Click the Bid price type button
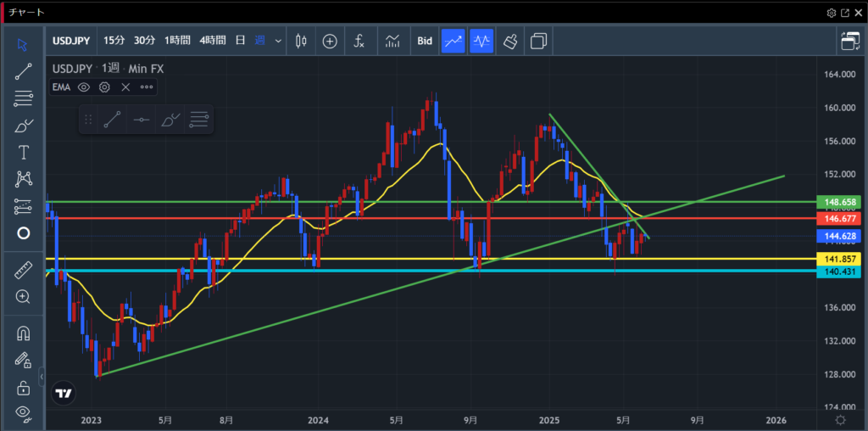 click(x=425, y=41)
